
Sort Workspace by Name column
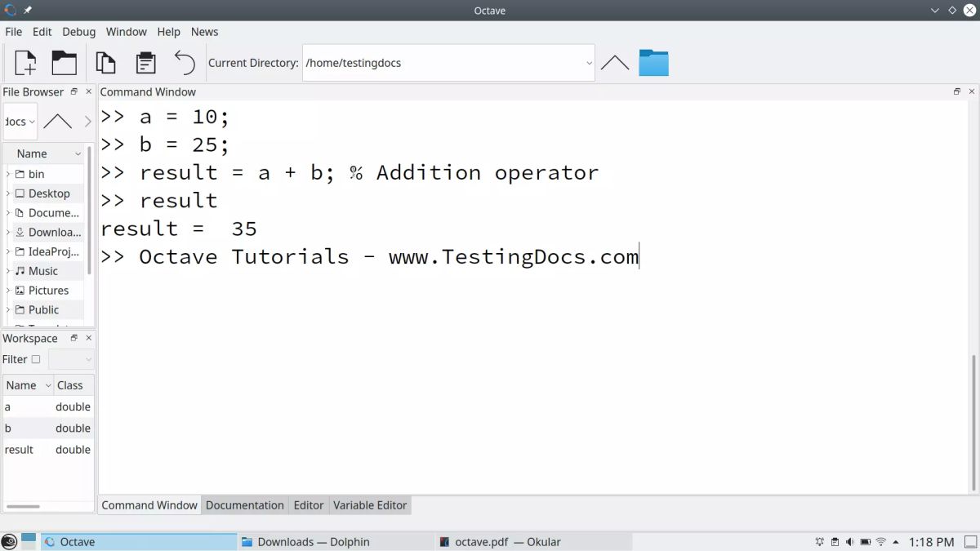click(x=28, y=385)
